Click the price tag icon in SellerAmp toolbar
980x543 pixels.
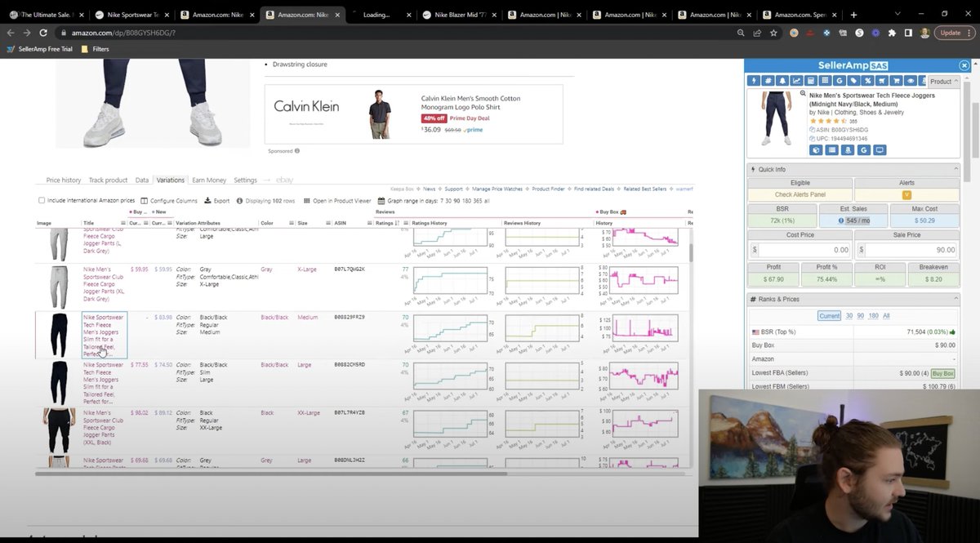(x=853, y=81)
